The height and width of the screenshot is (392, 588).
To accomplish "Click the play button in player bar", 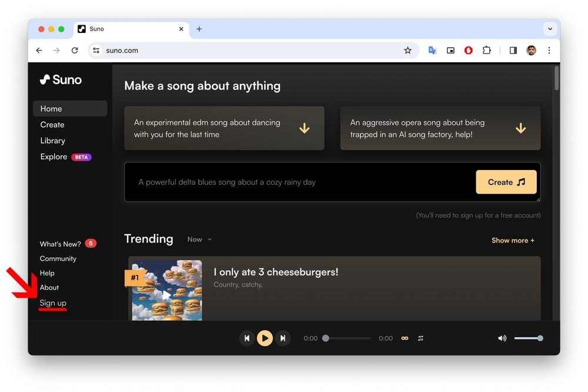I will [265, 338].
